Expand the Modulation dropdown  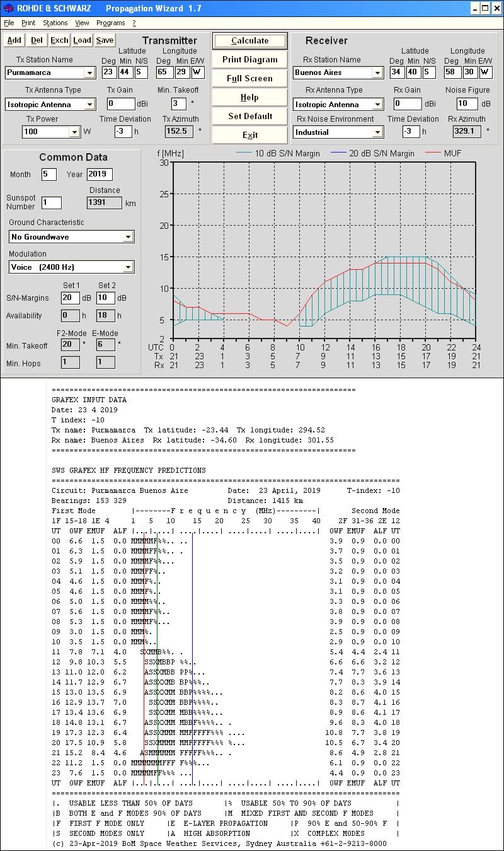click(x=128, y=267)
